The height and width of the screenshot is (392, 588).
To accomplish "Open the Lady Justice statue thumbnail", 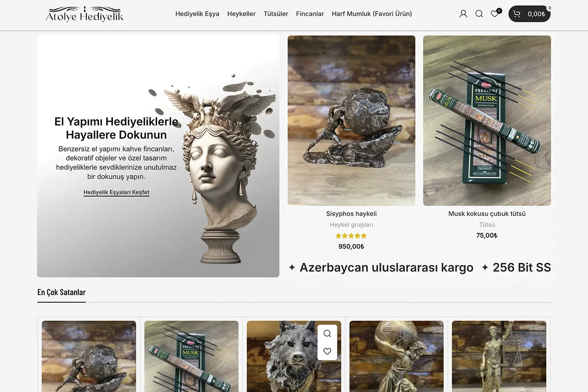I will [499, 356].
